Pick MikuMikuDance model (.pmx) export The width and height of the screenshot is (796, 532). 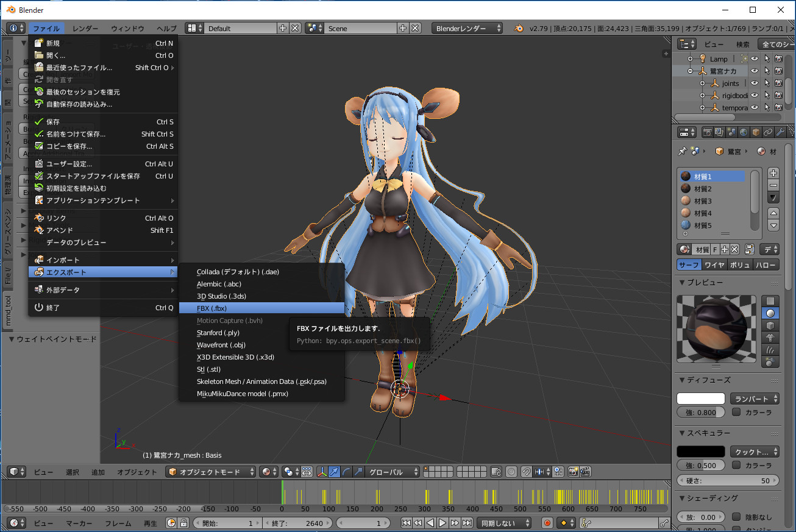point(261,394)
